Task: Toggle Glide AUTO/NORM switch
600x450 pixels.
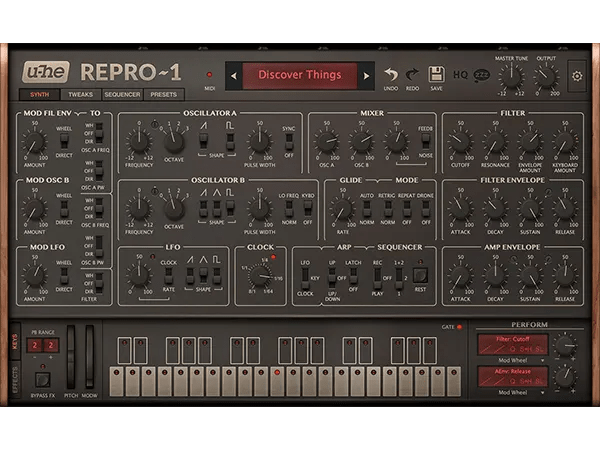Action: (x=367, y=209)
